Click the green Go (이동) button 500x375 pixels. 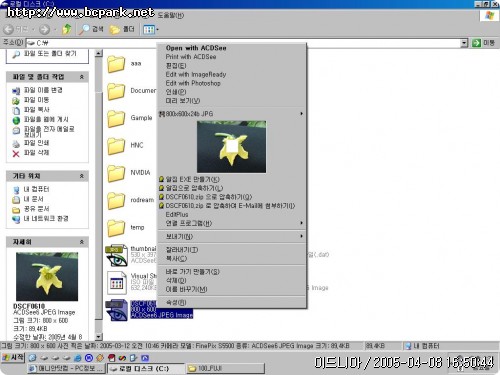coord(483,43)
